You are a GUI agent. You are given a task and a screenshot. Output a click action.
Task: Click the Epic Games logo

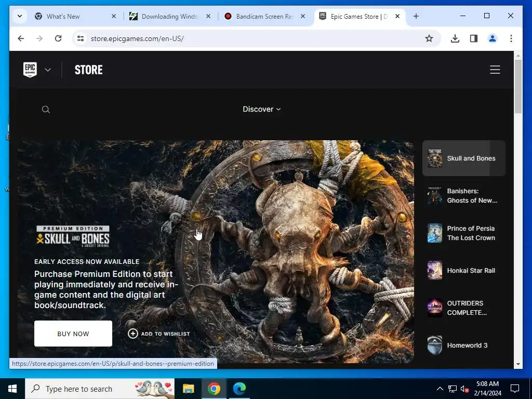click(x=30, y=70)
